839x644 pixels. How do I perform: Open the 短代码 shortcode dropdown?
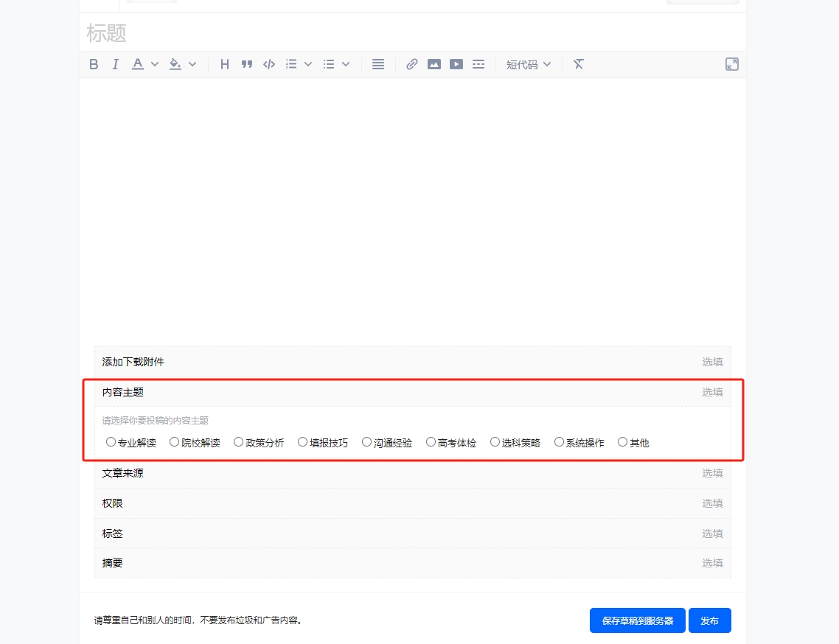(x=528, y=64)
